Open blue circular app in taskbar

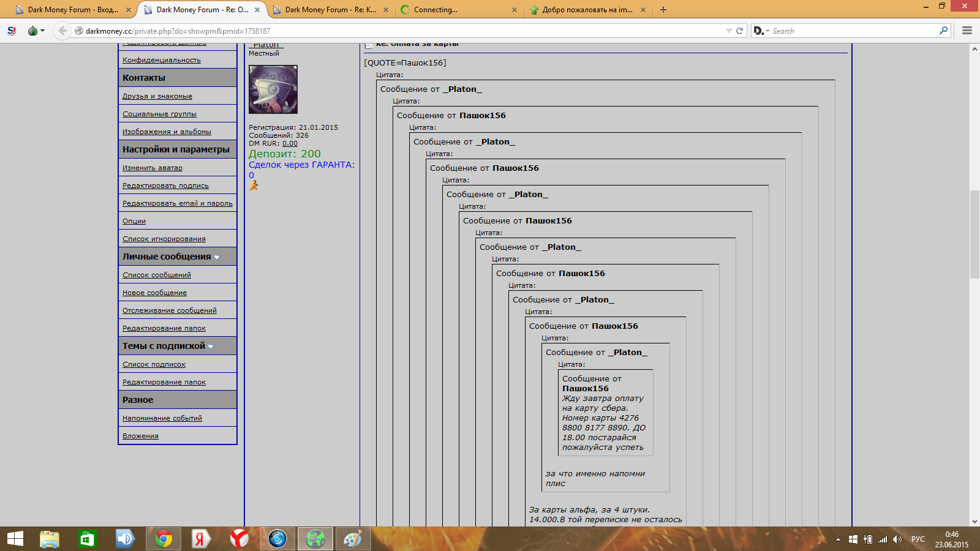coord(277,539)
